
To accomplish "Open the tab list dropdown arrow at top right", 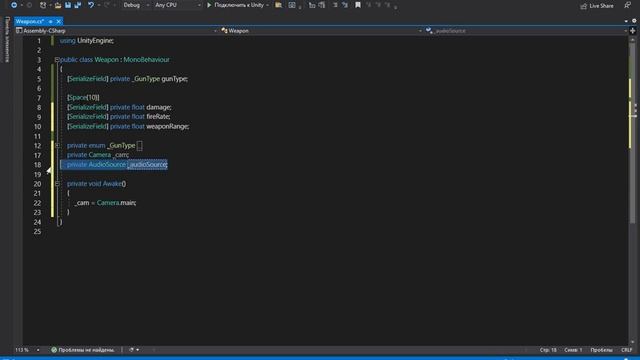I will click(x=626, y=21).
